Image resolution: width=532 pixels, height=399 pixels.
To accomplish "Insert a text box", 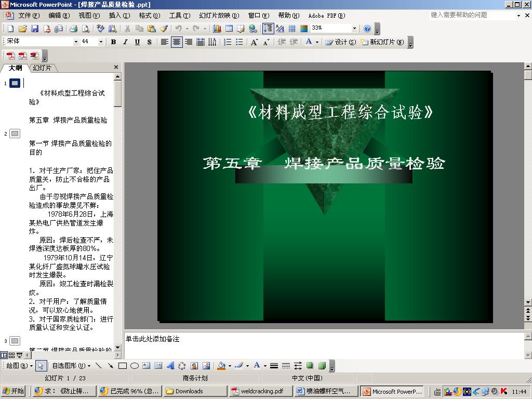I will pyautogui.click(x=146, y=366).
